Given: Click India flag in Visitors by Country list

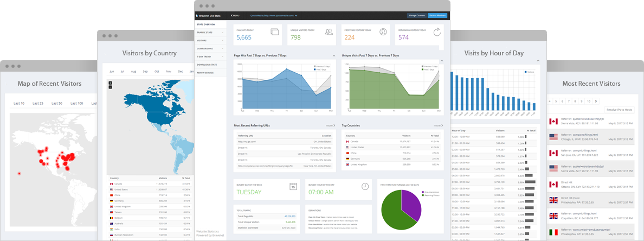Looking at the screenshot, I should (111, 229).
